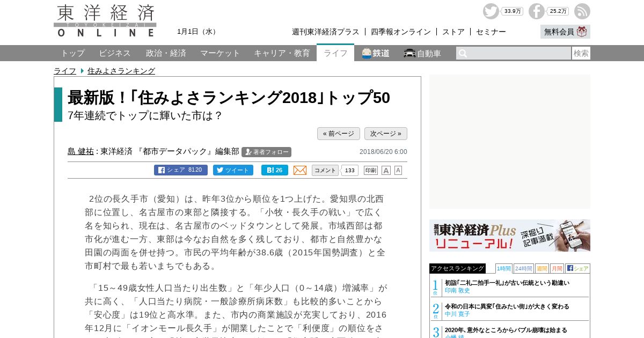644x338 pixels.
Task: Click the 検索 search button
Action: (581, 53)
